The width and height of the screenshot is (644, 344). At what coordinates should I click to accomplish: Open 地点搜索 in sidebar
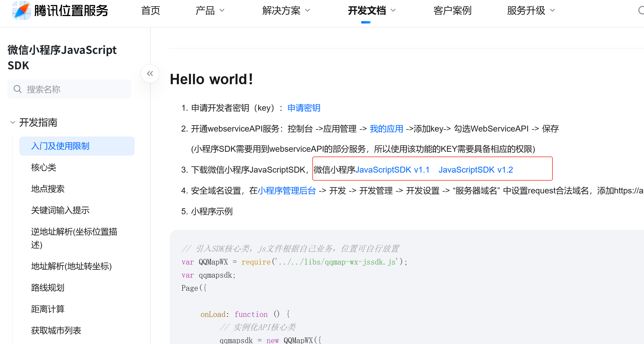click(x=48, y=189)
